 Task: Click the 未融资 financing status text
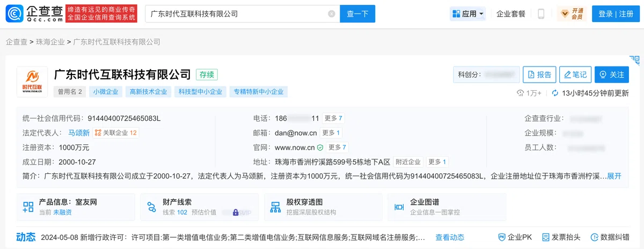[x=62, y=212]
